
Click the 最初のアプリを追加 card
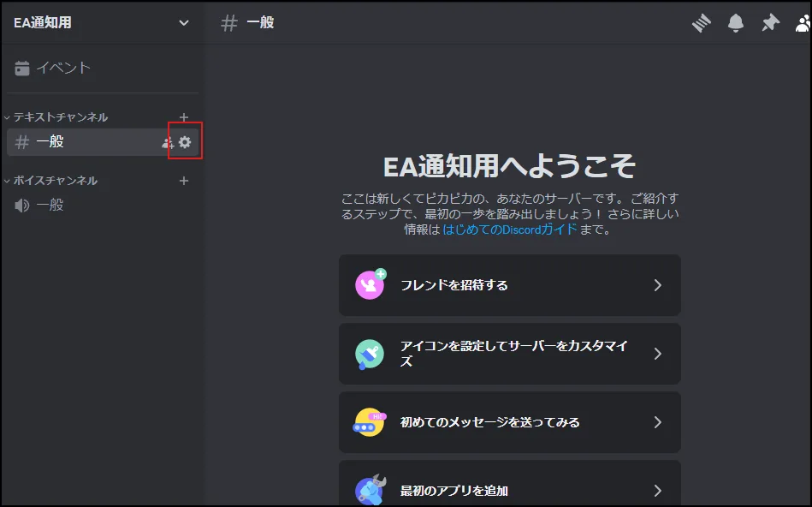pos(510,484)
